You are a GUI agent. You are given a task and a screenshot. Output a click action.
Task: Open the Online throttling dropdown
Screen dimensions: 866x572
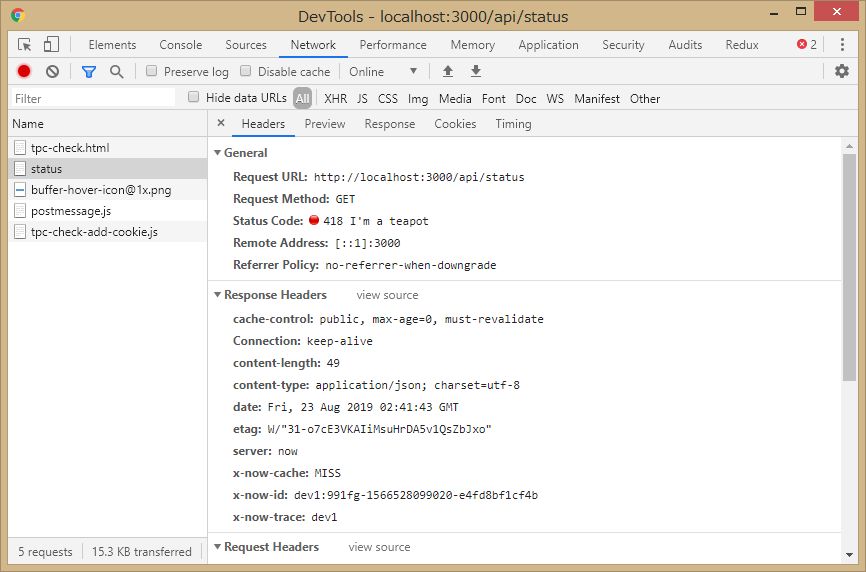coord(383,72)
